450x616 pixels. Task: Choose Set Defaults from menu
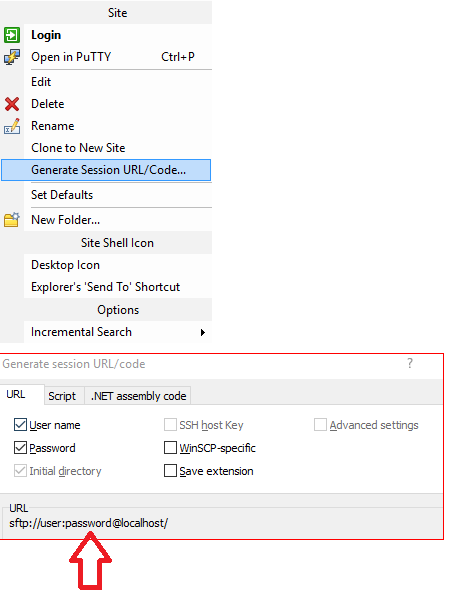(x=62, y=195)
